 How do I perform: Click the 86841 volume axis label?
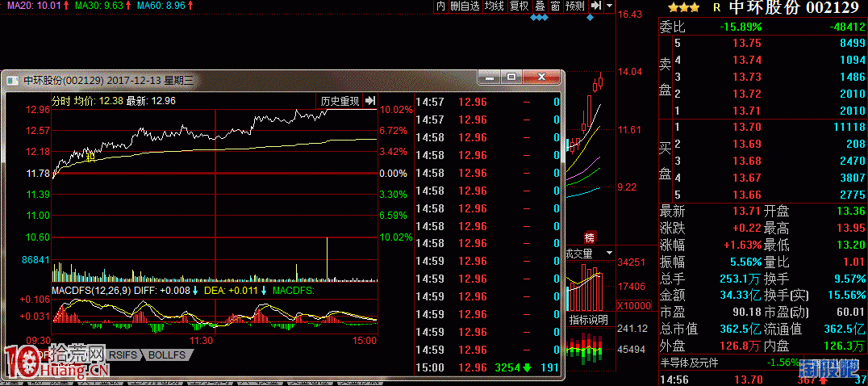[x=38, y=259]
